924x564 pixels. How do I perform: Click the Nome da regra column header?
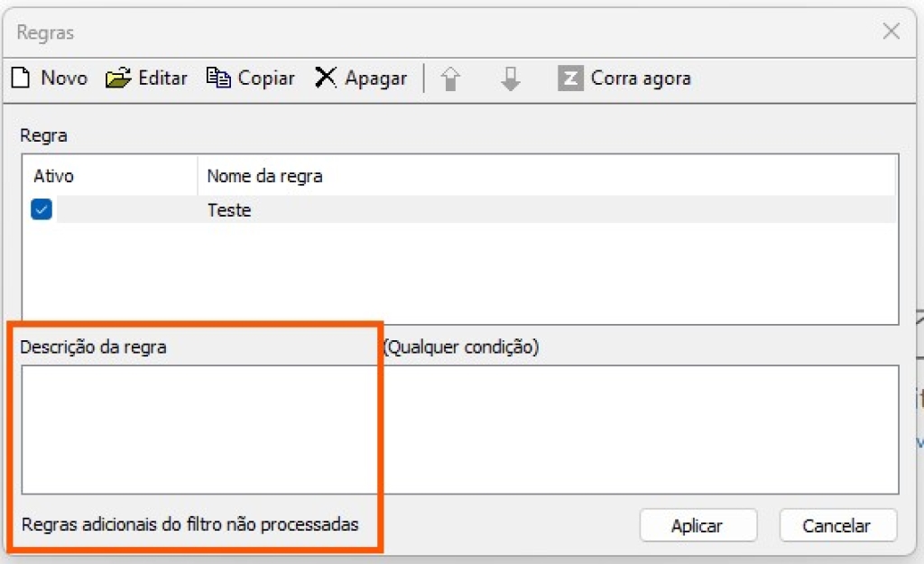264,176
